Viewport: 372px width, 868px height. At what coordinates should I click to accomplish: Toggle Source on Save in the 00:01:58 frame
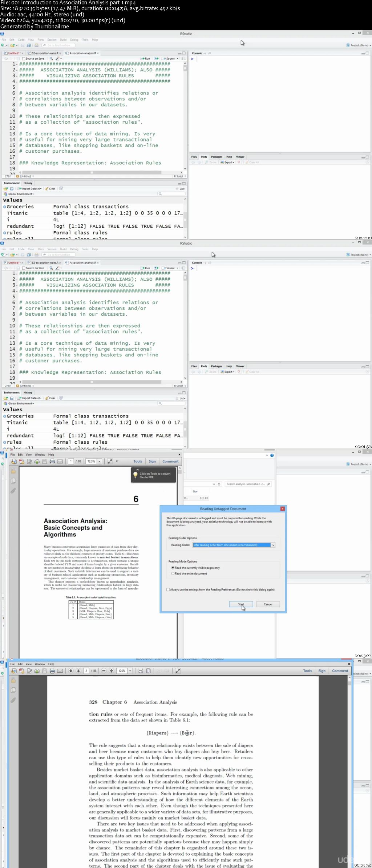point(24,268)
